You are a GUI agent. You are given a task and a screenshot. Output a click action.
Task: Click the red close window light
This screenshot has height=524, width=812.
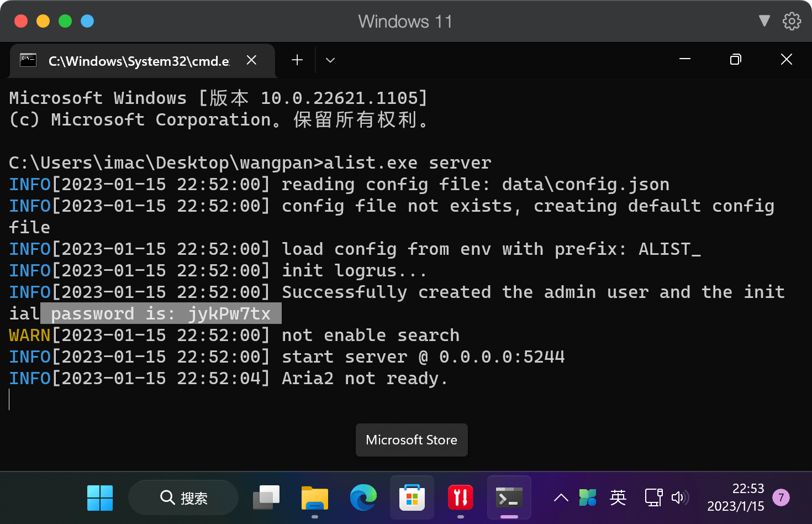pyautogui.click(x=21, y=21)
